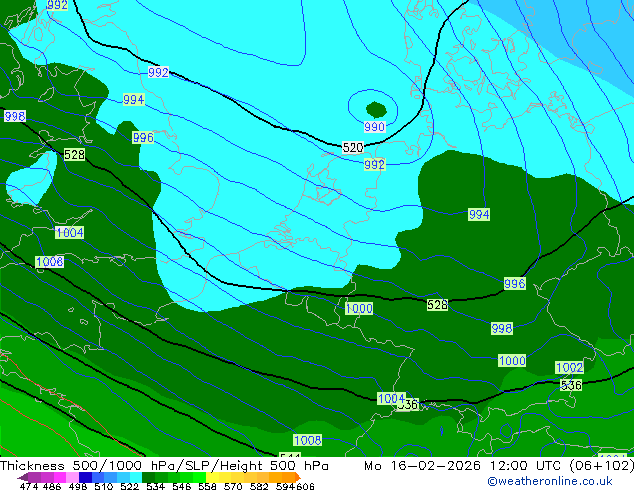
Task: Click the 992 label just below 520
Action: click(x=374, y=164)
